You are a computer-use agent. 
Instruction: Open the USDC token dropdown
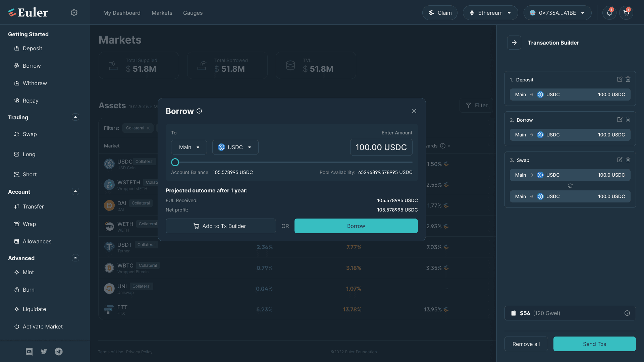(235, 147)
